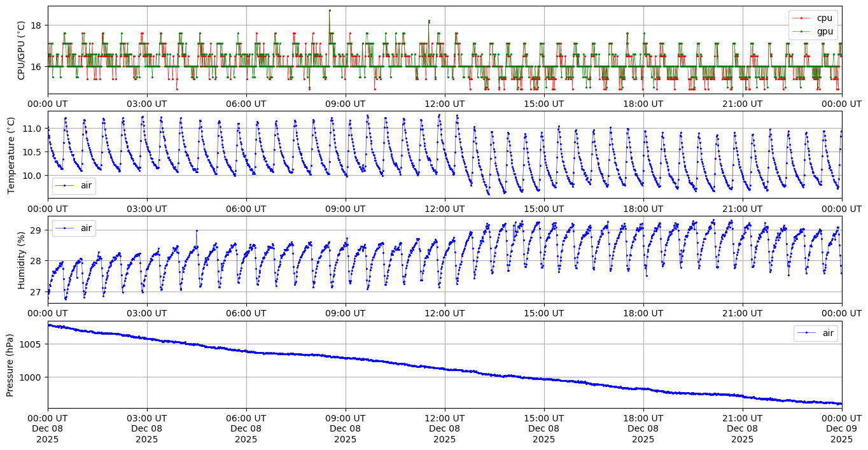868x450 pixels.
Task: Click the highest gpu spike before 09:00 UT
Action: [330, 10]
